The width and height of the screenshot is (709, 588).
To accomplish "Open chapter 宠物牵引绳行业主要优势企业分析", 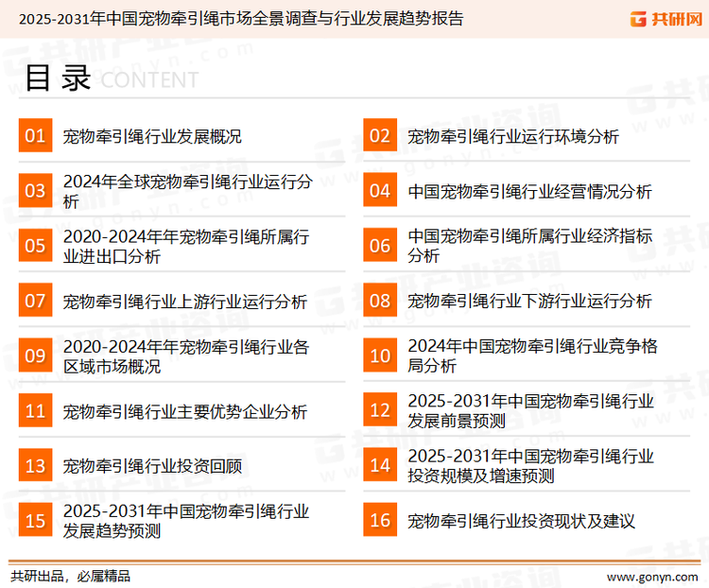I will click(x=185, y=411).
